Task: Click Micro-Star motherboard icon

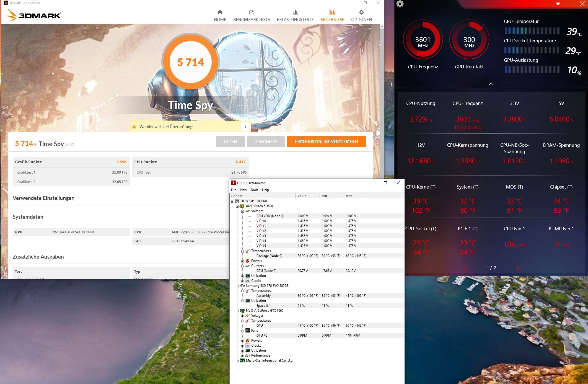Action: tap(242, 360)
